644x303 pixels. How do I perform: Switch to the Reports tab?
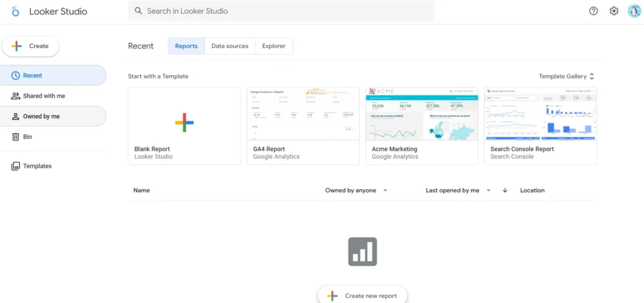[186, 46]
